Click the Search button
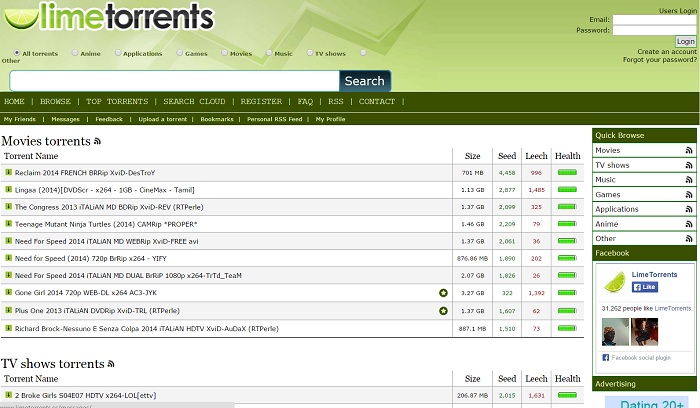This screenshot has height=408, width=700. (x=364, y=81)
